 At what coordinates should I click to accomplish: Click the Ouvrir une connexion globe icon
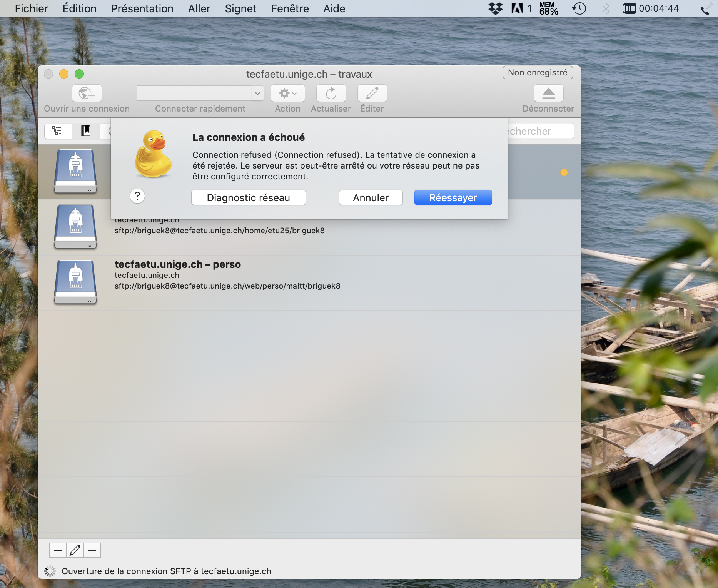(x=87, y=94)
